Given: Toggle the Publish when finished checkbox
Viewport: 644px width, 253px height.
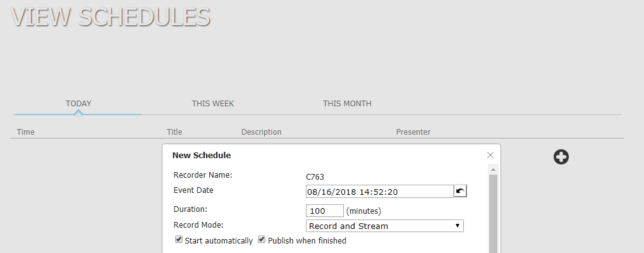Looking at the screenshot, I should pyautogui.click(x=262, y=240).
